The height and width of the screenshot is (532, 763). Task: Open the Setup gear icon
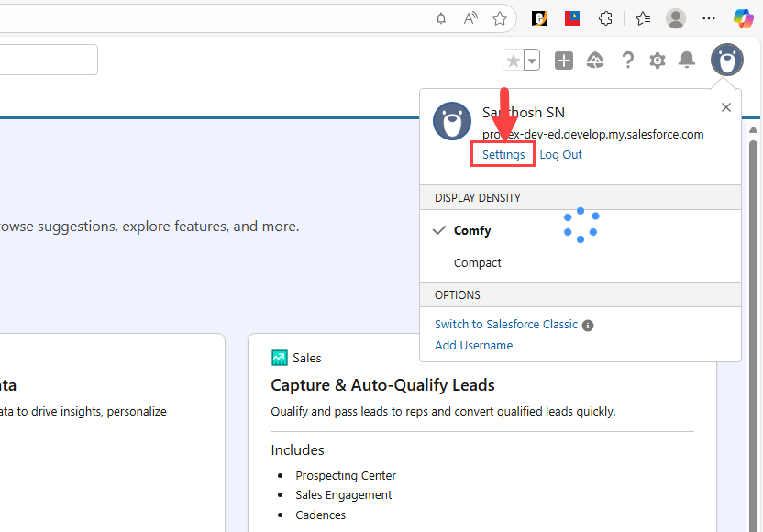coord(658,61)
